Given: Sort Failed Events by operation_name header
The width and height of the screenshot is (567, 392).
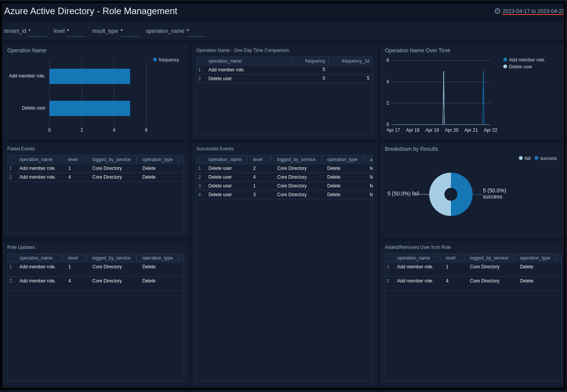Looking at the screenshot, I should click(x=36, y=160).
